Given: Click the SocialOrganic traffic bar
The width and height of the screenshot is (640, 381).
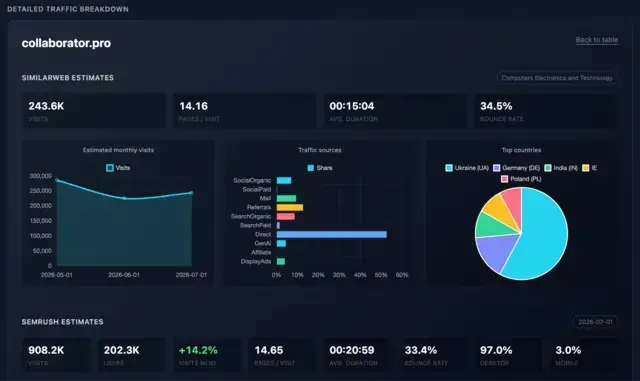Looking at the screenshot, I should pyautogui.click(x=284, y=180).
